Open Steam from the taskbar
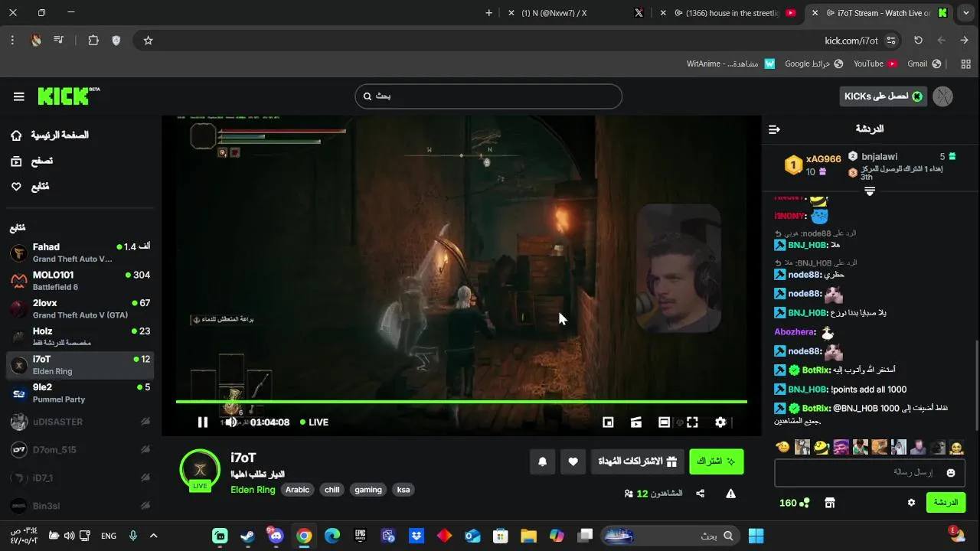This screenshot has width=980, height=551. click(x=247, y=536)
